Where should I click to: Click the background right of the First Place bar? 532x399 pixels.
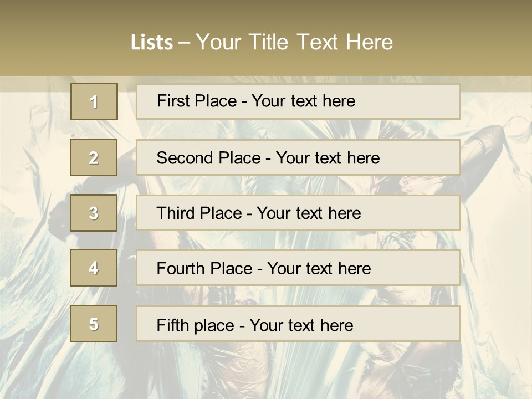(495, 101)
